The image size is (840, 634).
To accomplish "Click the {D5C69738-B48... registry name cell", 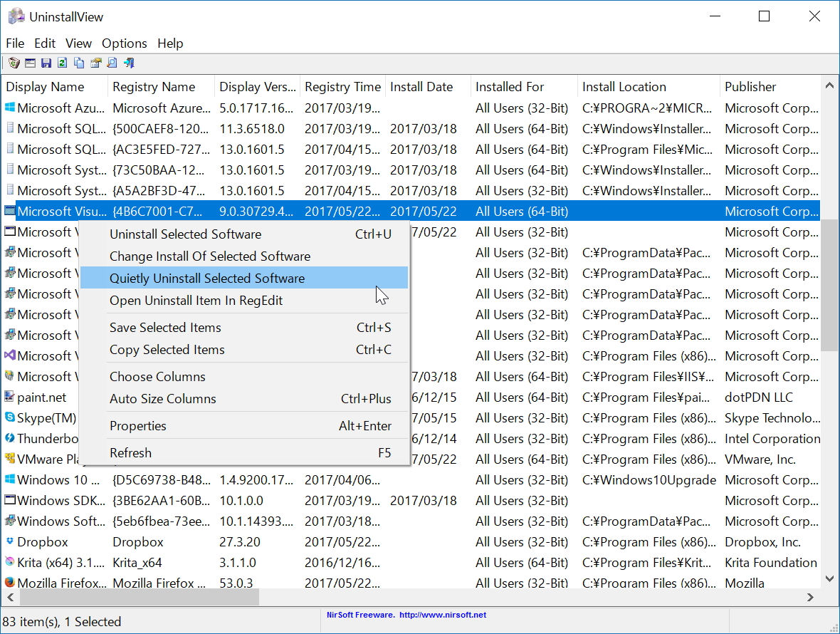I will coord(162,479).
